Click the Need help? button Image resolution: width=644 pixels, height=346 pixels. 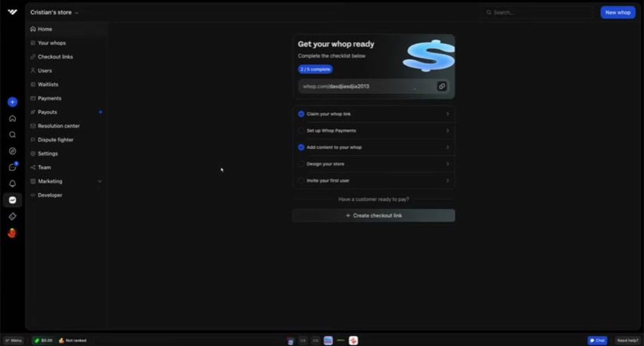tap(627, 341)
